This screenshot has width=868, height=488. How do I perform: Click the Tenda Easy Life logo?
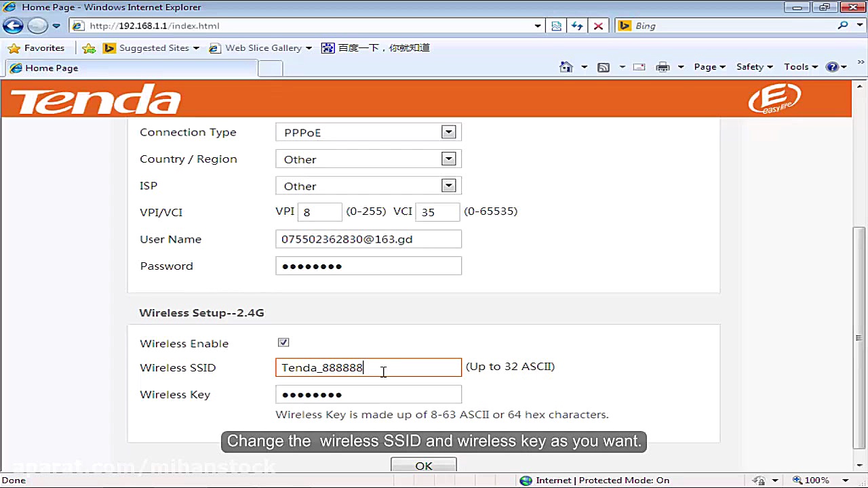(x=775, y=99)
